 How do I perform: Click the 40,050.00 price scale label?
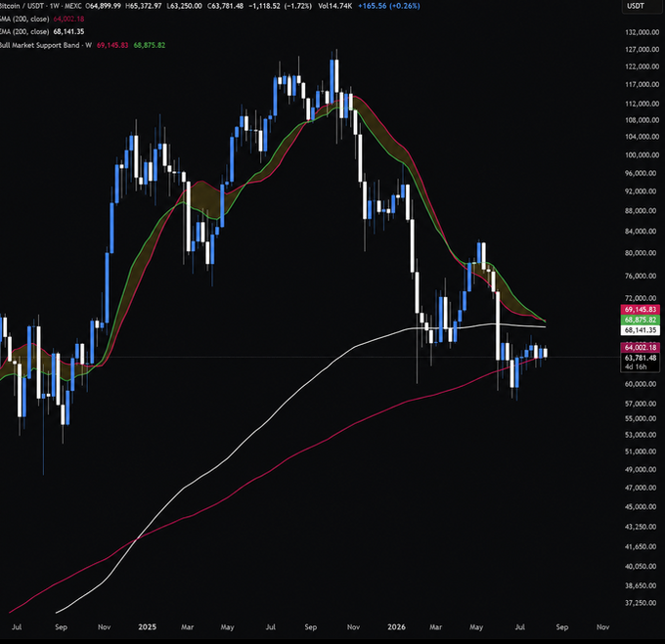coord(643,566)
